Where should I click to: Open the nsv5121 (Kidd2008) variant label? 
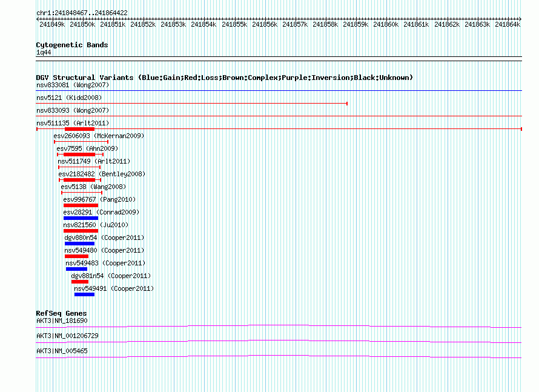click(69, 98)
